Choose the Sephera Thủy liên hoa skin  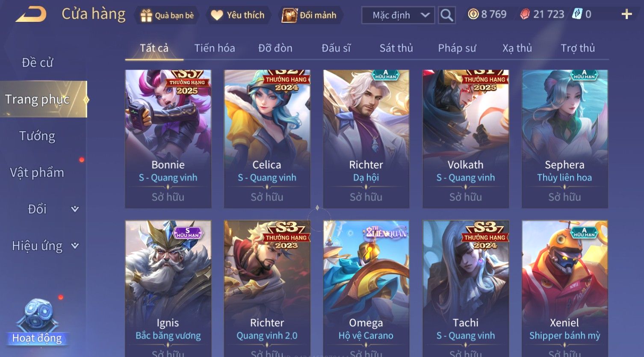[564, 139]
